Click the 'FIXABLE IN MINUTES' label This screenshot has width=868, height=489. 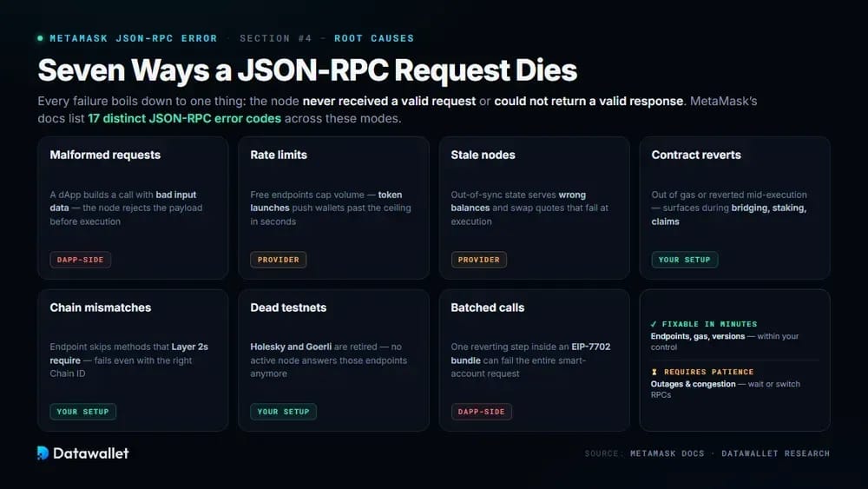click(x=709, y=324)
